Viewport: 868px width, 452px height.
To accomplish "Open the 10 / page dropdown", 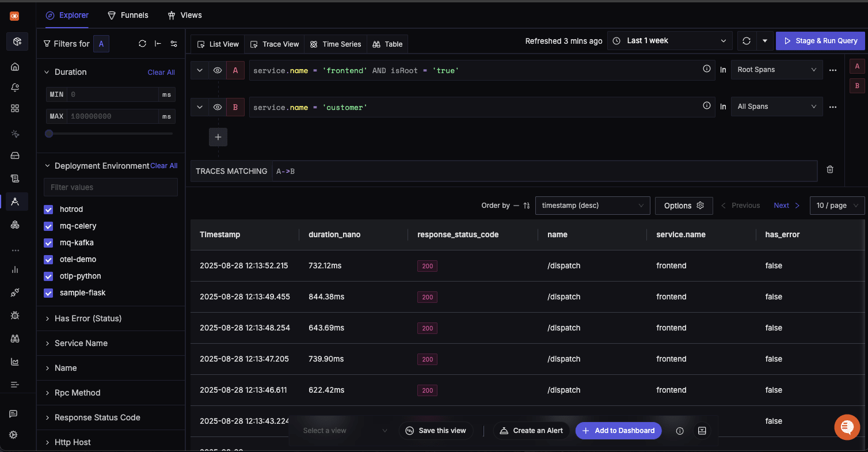I will [x=837, y=206].
